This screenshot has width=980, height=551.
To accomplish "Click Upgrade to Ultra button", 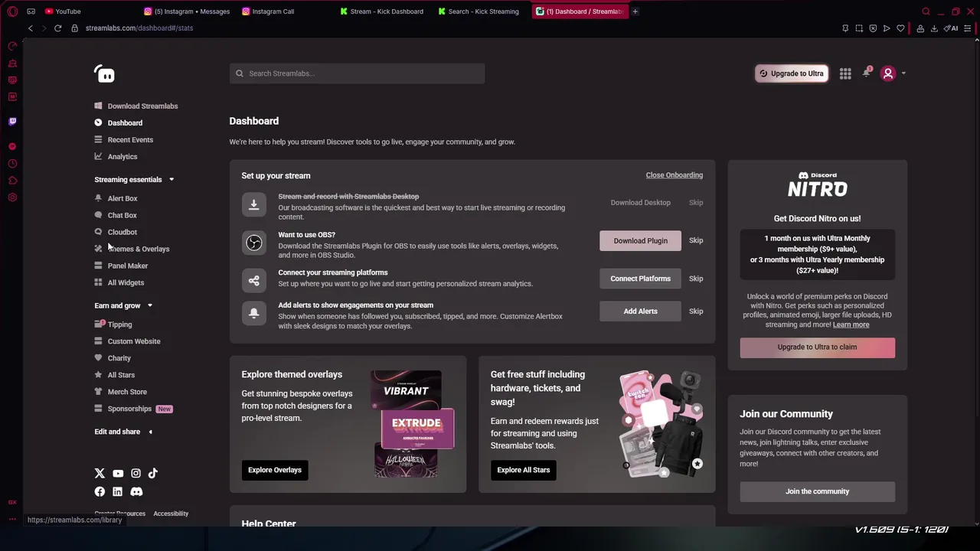I will tap(792, 73).
